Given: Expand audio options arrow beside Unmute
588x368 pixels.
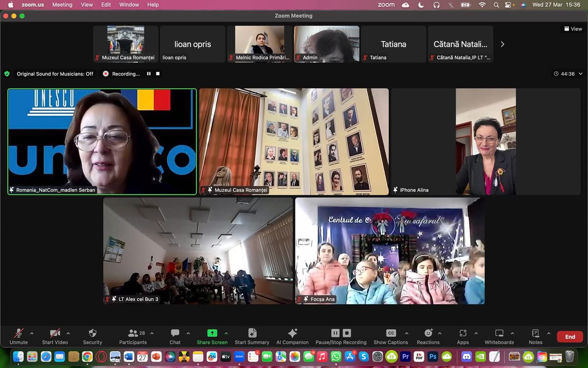Looking at the screenshot, I should point(32,333).
